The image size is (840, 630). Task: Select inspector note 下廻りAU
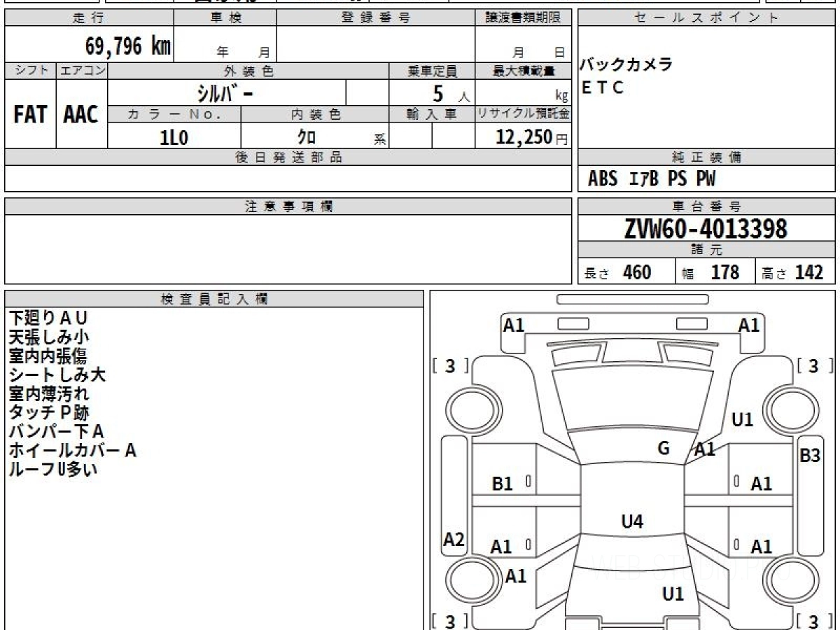[x=48, y=318]
